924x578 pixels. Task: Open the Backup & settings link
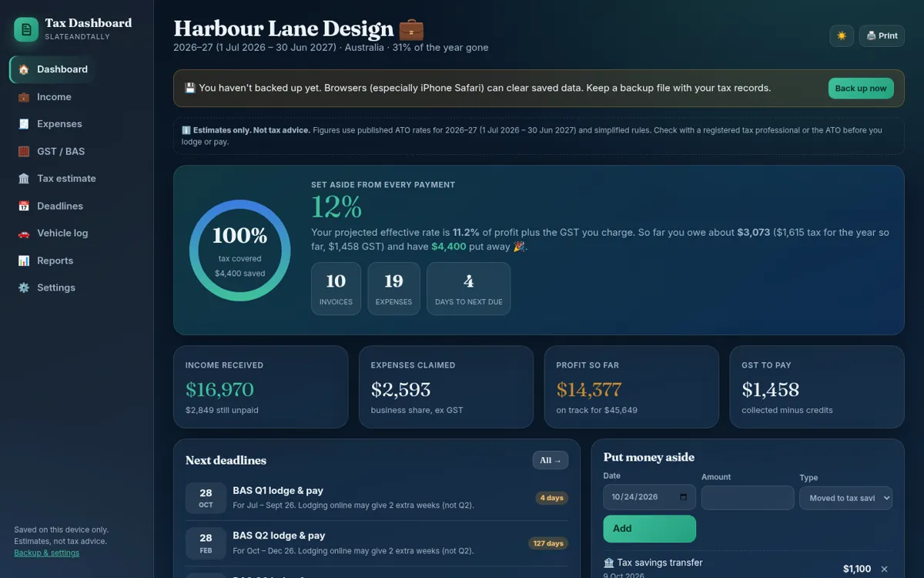click(x=46, y=553)
